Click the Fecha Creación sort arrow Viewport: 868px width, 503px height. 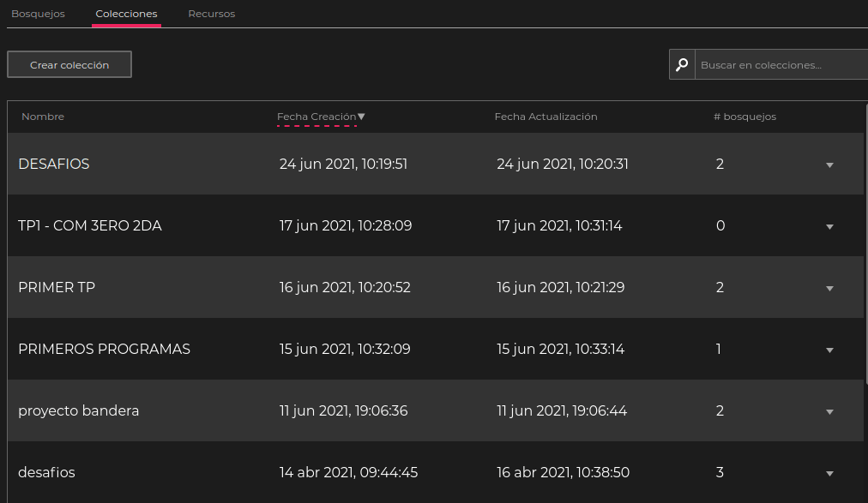[x=361, y=117]
